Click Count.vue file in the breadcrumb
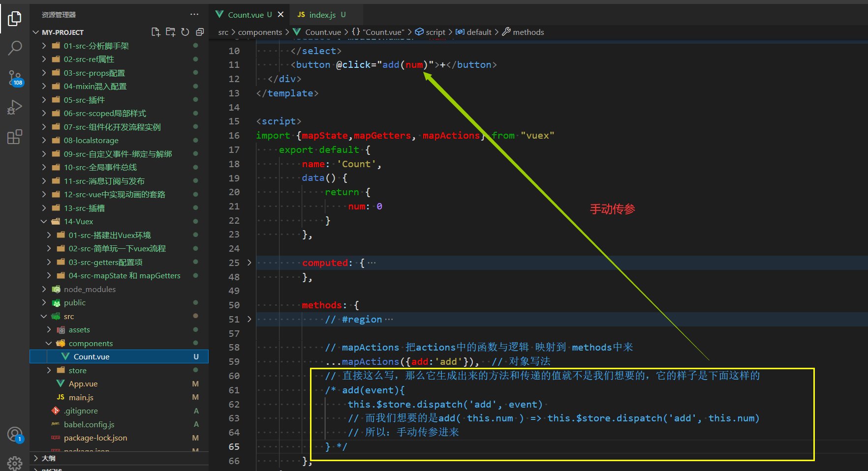868x471 pixels. click(317, 32)
